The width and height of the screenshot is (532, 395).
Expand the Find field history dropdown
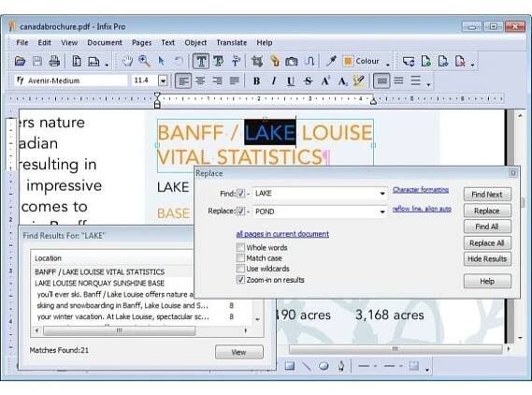point(382,194)
